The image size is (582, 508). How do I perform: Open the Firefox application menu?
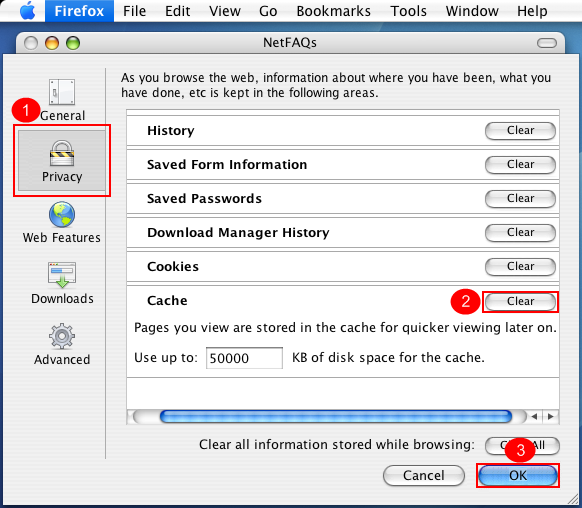(79, 11)
